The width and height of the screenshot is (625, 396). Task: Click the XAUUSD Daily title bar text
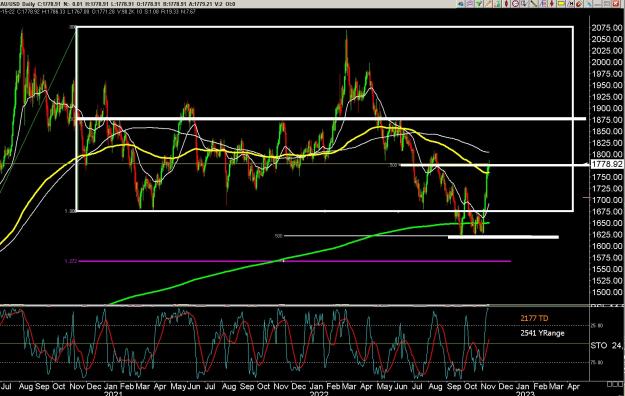point(18,4)
